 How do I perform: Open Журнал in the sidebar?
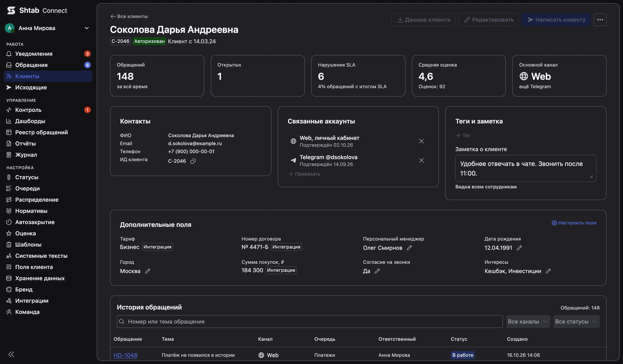[x=48, y=155]
